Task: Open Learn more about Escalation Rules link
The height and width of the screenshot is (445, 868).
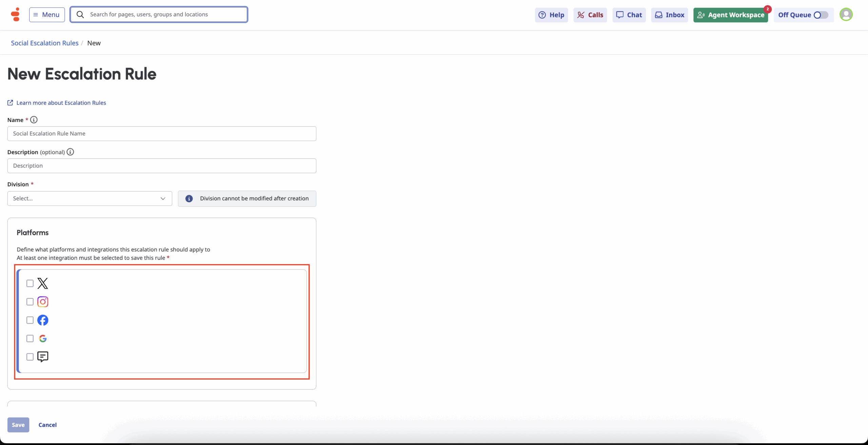Action: click(61, 103)
